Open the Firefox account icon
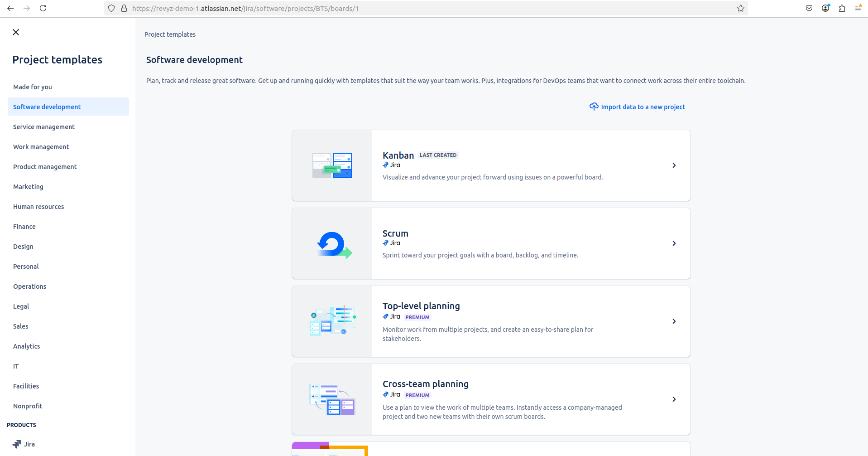868x456 pixels. point(825,8)
